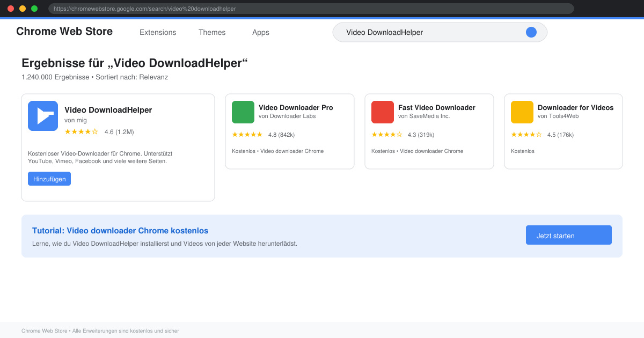Viewport: 644px width, 338px height.
Task: Click the star rating of Downloader for Videos
Action: (526, 134)
